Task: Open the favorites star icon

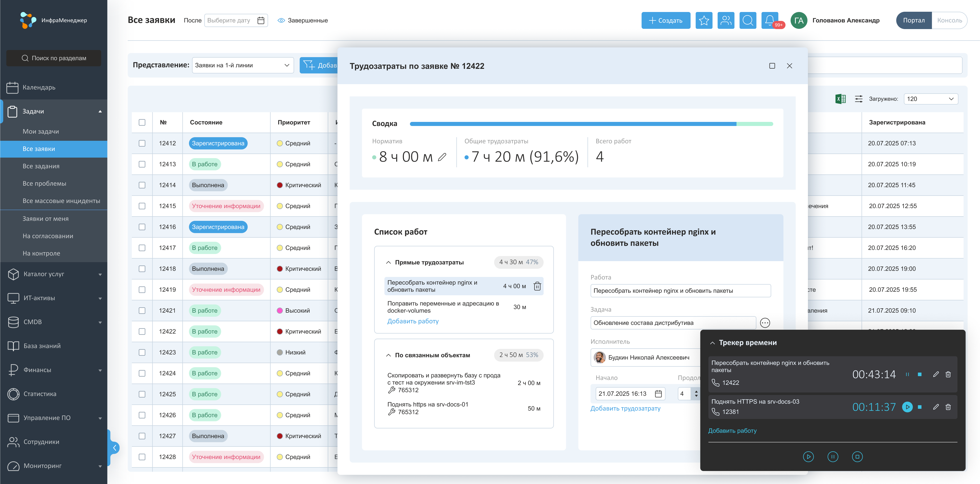Action: pos(704,21)
